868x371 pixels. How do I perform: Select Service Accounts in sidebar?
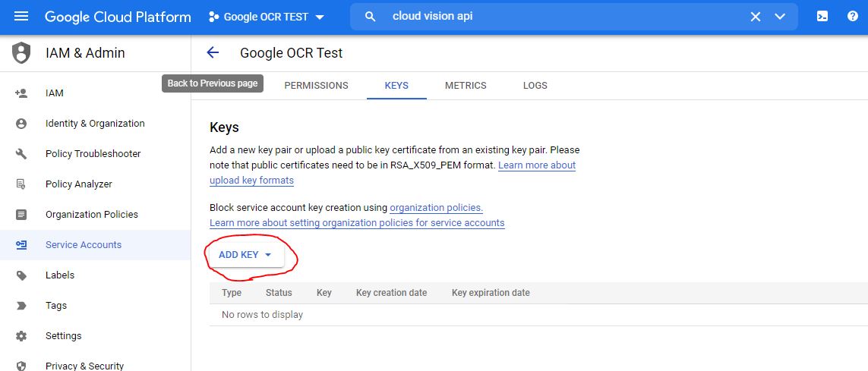pyautogui.click(x=84, y=245)
